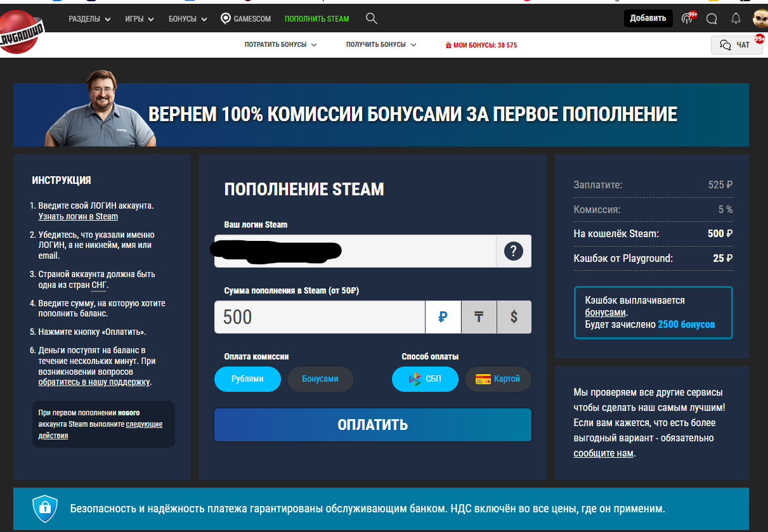Click the Заплатите 525 ₽ value
Screen dimensions: 768x532
click(x=720, y=185)
